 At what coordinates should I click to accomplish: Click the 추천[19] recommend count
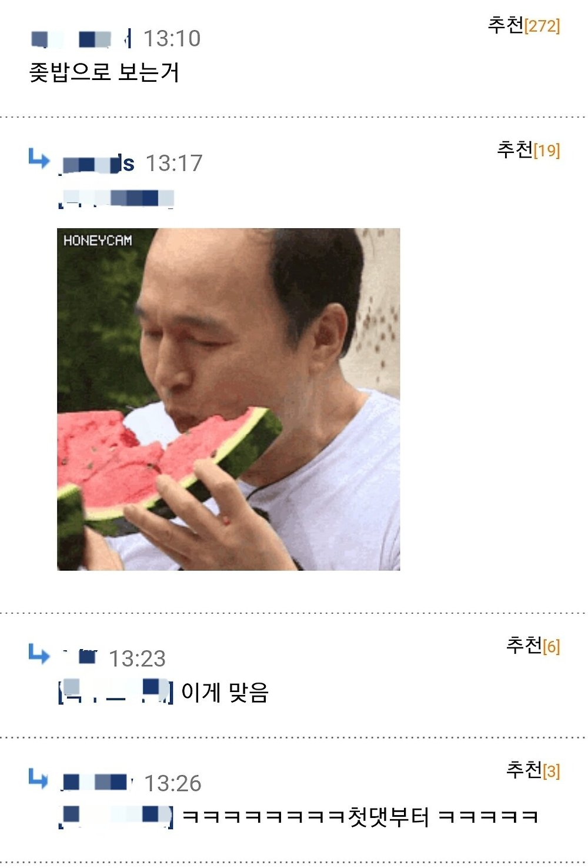pos(529,149)
